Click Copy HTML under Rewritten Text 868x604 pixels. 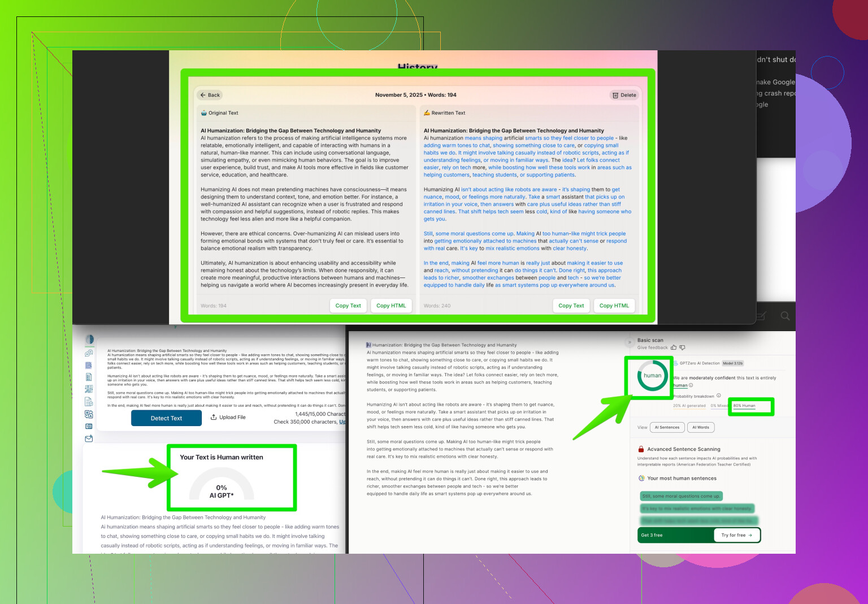point(614,306)
